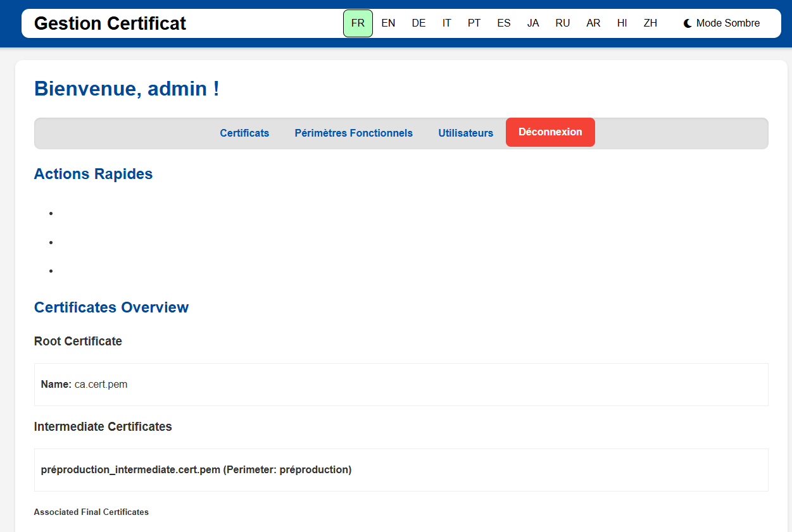This screenshot has height=532, width=792.
Task: Pick the RU language button
Action: point(562,23)
